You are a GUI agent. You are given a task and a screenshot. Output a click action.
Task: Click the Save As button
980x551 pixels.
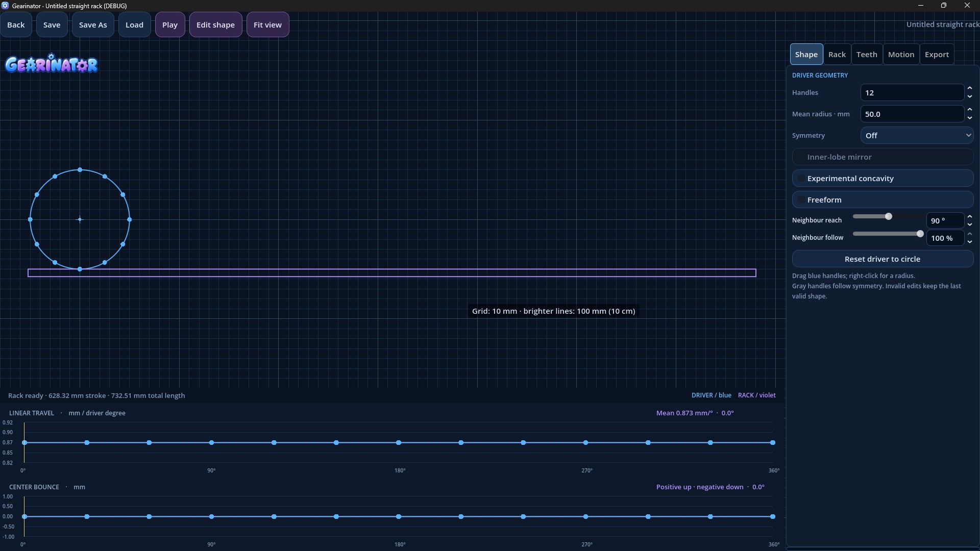93,24
